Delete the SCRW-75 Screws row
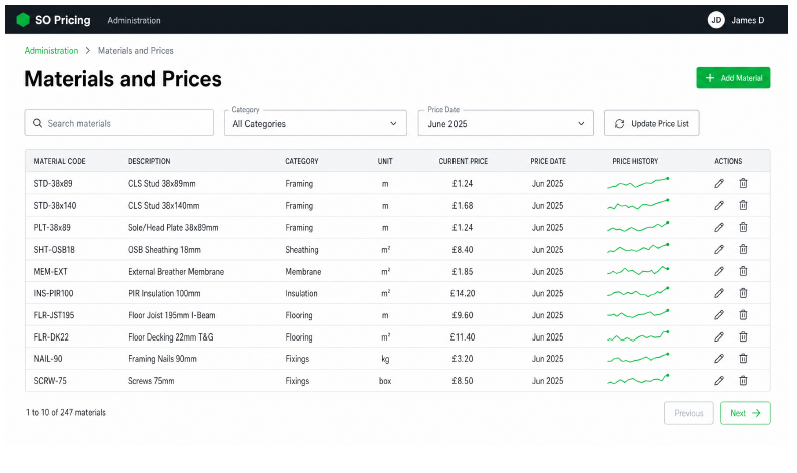 [x=743, y=381]
